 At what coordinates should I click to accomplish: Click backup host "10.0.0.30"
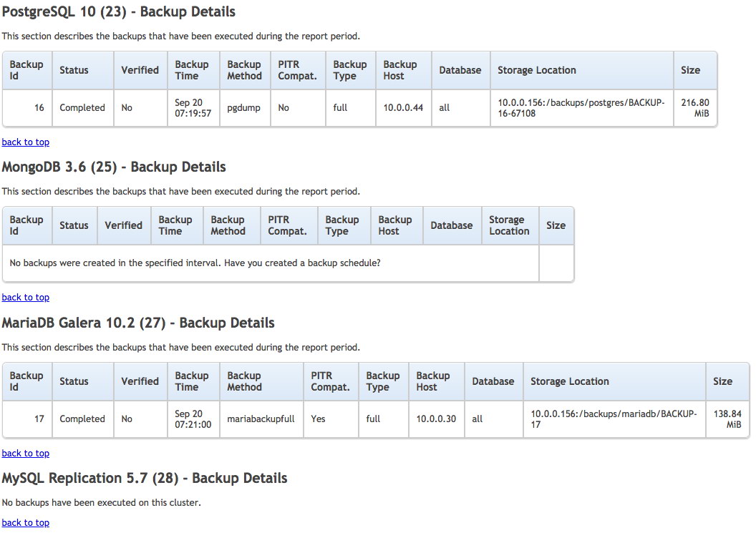pos(436,419)
